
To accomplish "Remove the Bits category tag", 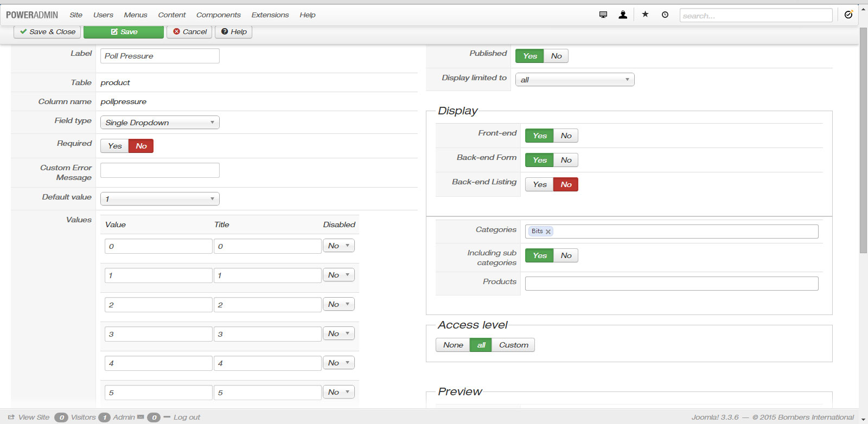I will (548, 232).
